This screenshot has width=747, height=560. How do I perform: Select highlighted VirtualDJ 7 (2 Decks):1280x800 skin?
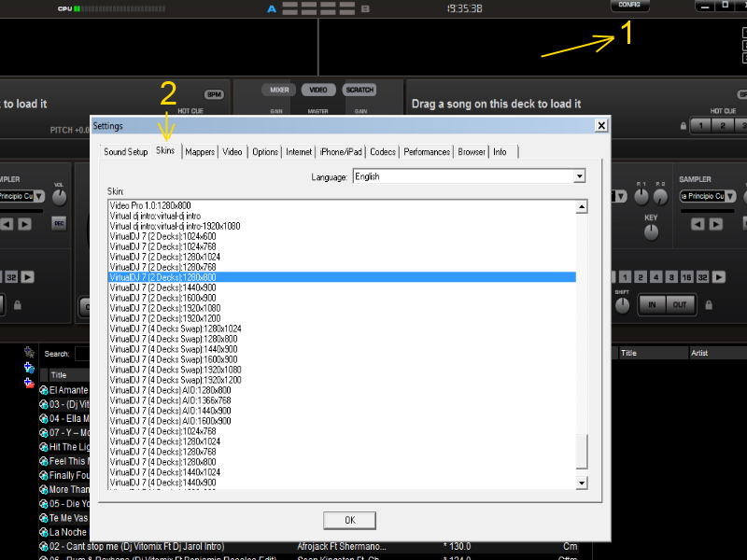(x=342, y=277)
